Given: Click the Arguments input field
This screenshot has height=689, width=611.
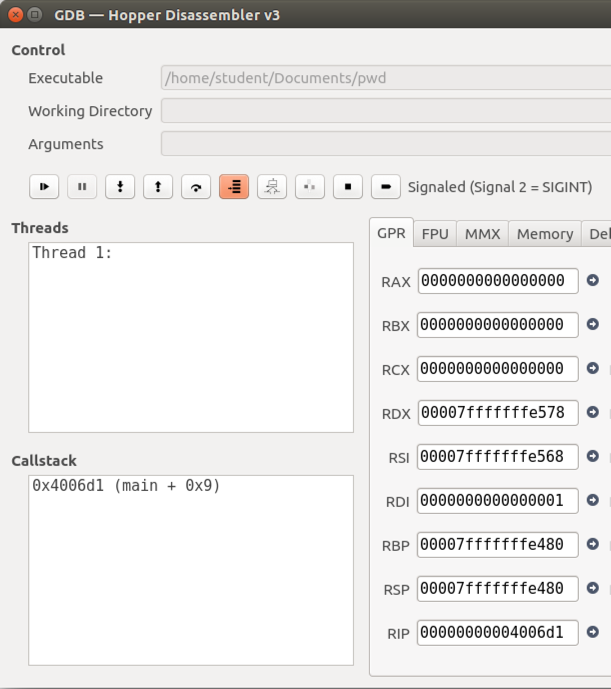Looking at the screenshot, I should tap(386, 144).
